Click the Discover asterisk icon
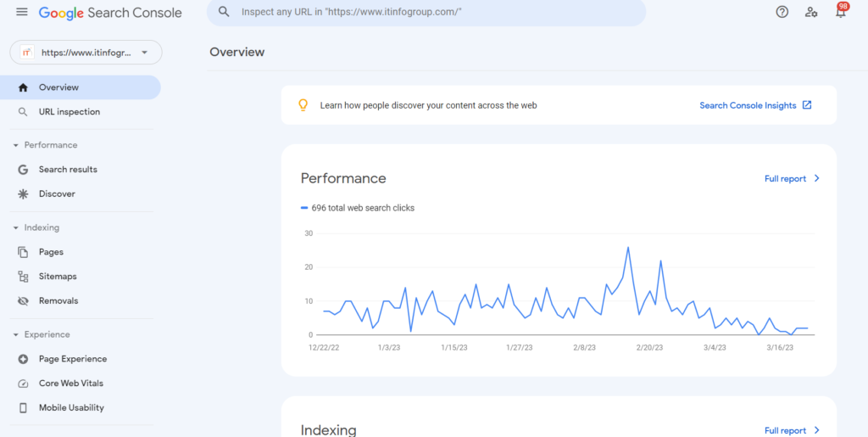This screenshot has height=437, width=868. (23, 193)
